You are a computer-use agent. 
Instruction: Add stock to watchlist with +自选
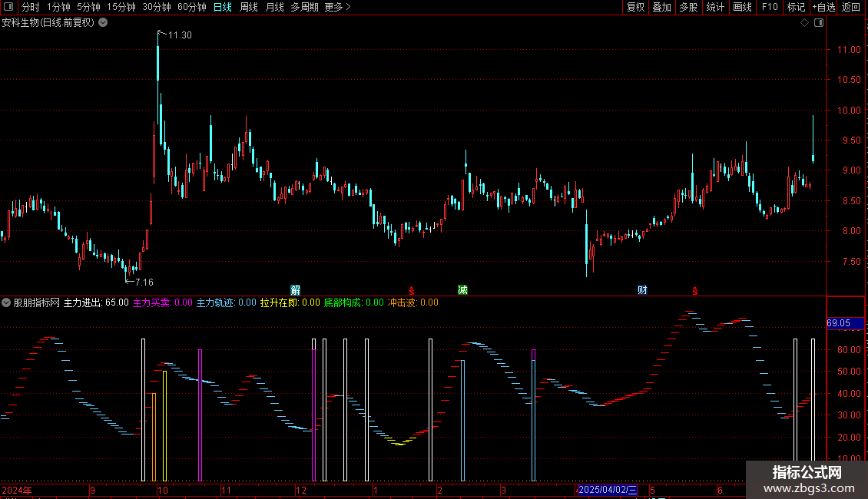[823, 7]
